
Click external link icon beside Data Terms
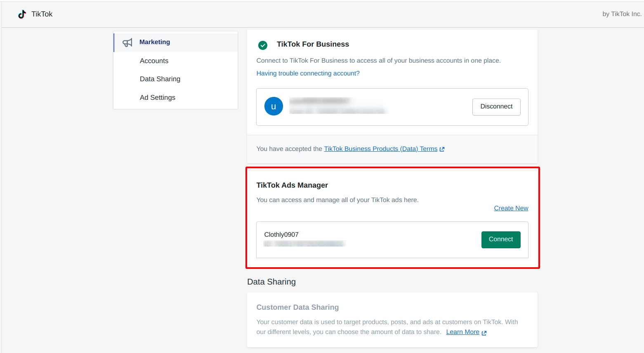point(442,149)
